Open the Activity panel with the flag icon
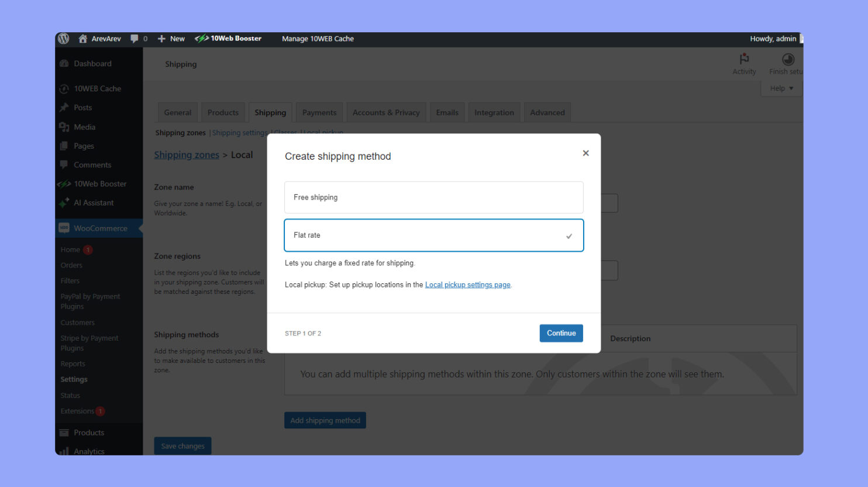The image size is (868, 487). (x=743, y=63)
